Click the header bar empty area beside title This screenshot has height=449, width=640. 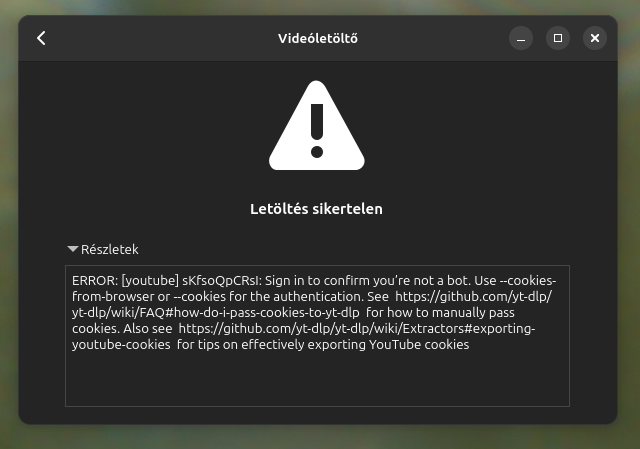point(163,38)
